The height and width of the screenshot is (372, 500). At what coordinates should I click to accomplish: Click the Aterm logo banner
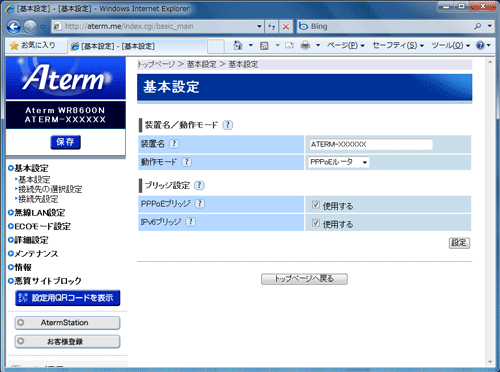coord(66,78)
